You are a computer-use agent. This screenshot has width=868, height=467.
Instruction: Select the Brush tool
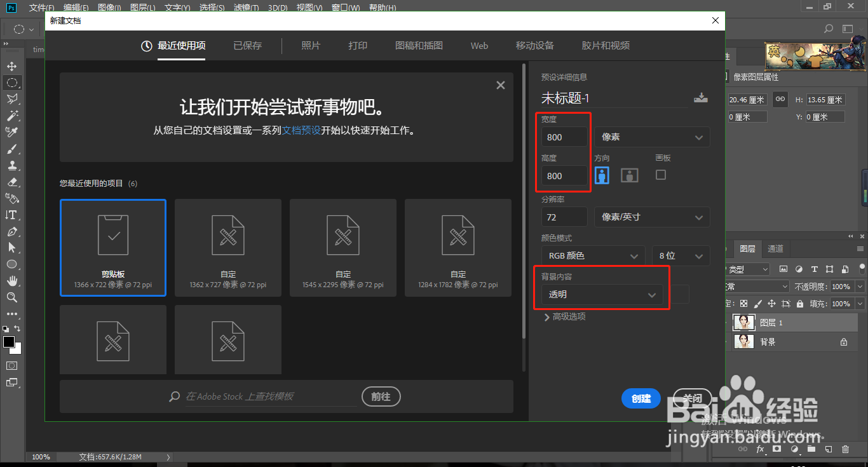click(x=11, y=149)
